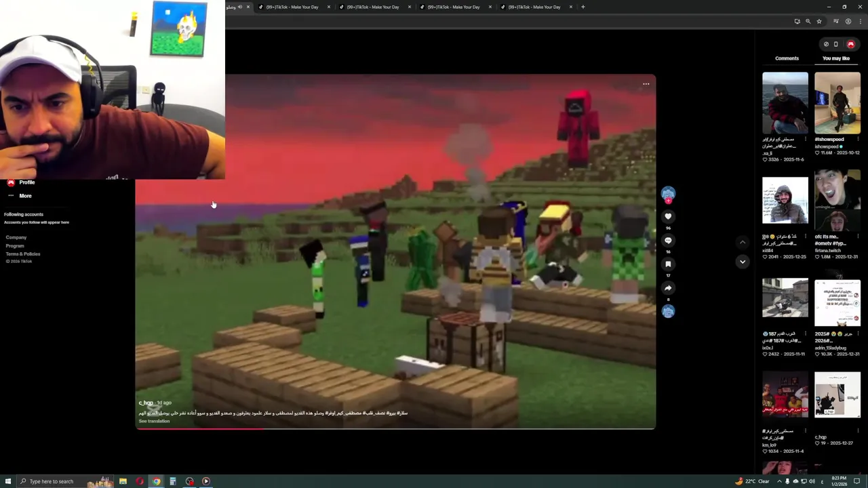
Task: Open the Program footer link
Action: 15,245
